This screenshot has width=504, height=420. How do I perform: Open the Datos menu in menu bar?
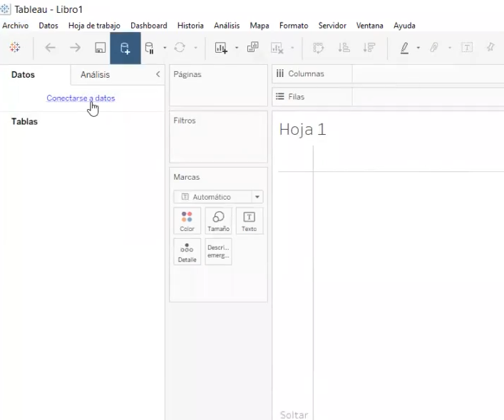[48, 26]
